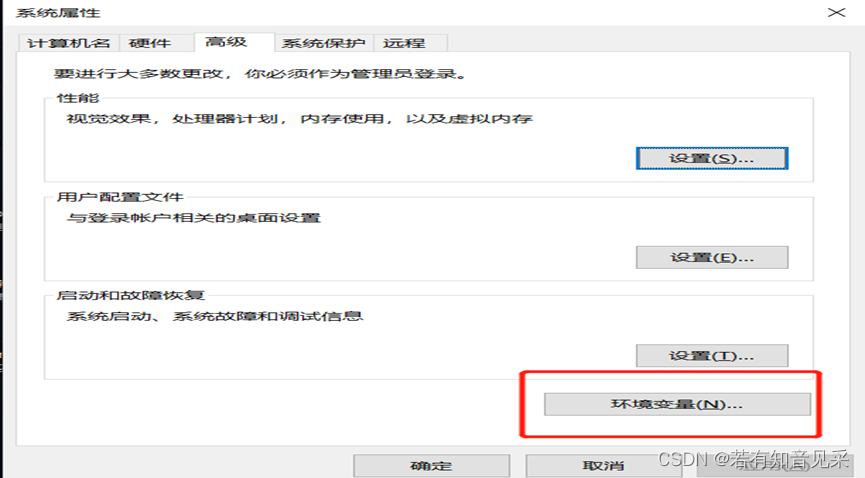Cancel the dialog with 取消
This screenshot has width=865, height=478.
604,466
